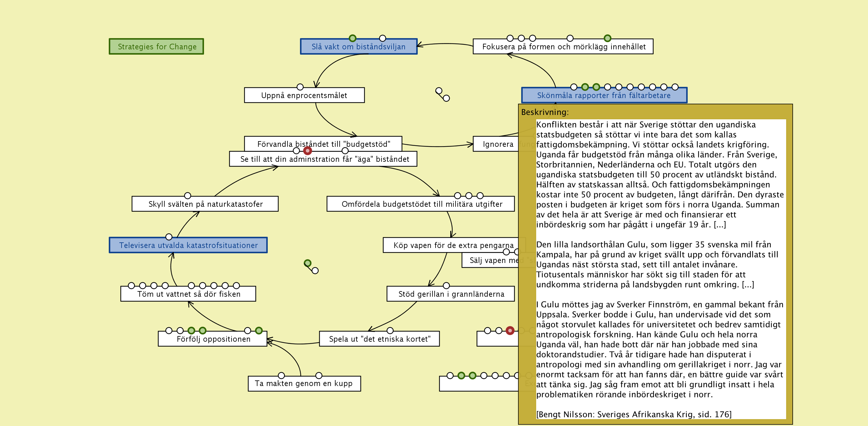The height and width of the screenshot is (426, 868).
Task: Click the marker on "Stöd gerillan i grannländerna"
Action: pyautogui.click(x=446, y=285)
